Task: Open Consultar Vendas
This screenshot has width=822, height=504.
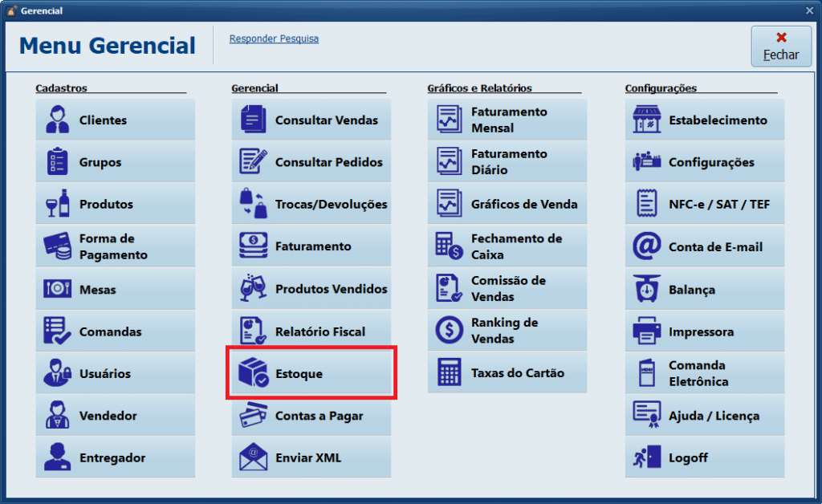Action: (x=311, y=120)
